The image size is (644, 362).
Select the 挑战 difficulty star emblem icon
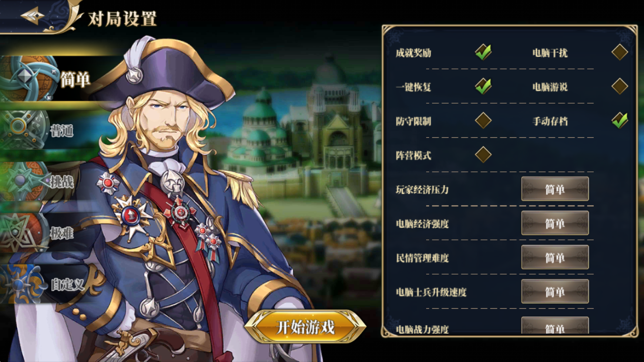click(23, 181)
